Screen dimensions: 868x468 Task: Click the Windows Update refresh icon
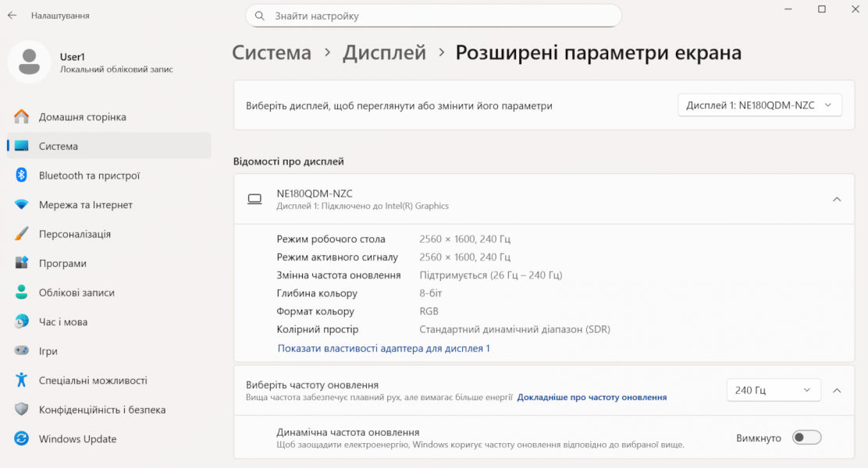tap(22, 439)
